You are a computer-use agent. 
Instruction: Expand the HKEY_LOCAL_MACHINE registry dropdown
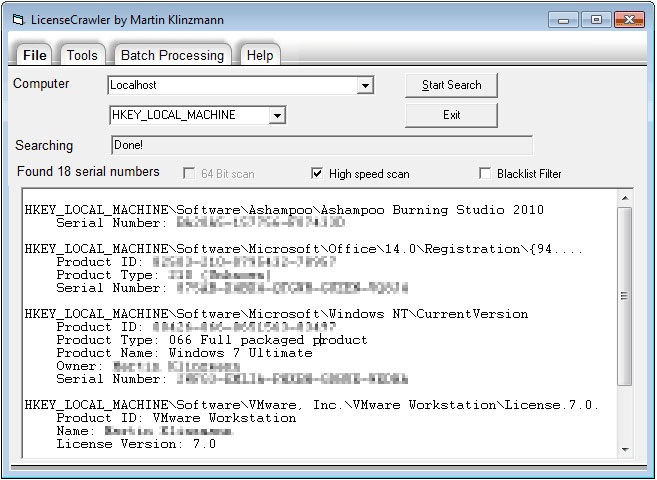pos(277,115)
